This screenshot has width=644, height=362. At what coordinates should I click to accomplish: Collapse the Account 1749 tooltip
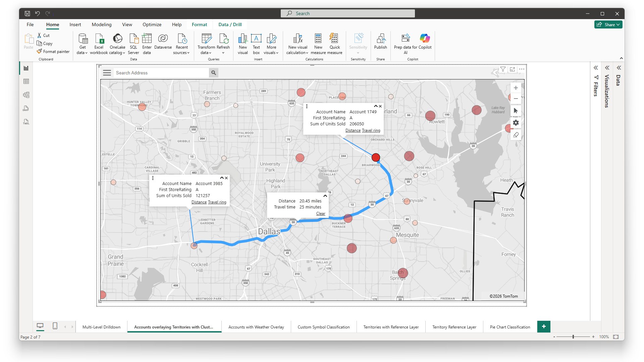[376, 106]
